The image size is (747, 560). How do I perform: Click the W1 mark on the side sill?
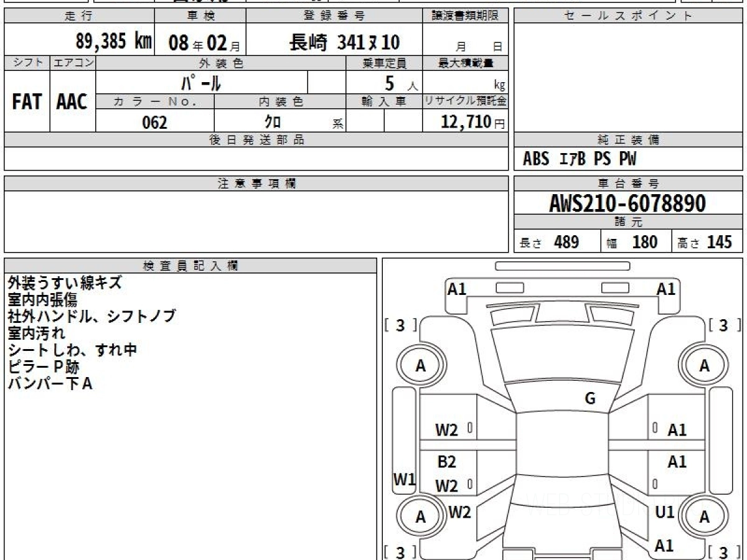(404, 479)
